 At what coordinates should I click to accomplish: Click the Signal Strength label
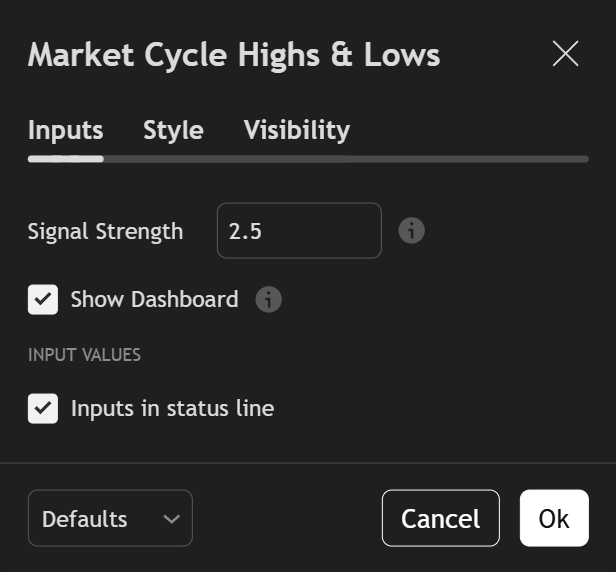tap(105, 231)
